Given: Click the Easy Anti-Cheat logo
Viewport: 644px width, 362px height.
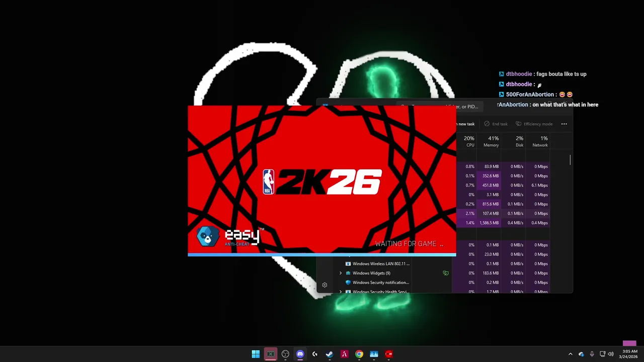Looking at the screenshot, I should 230,236.
